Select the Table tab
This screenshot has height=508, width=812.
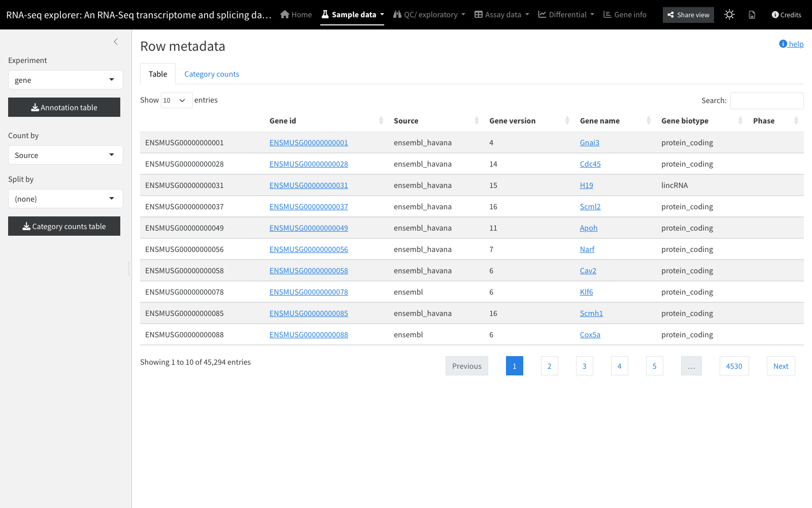158,74
